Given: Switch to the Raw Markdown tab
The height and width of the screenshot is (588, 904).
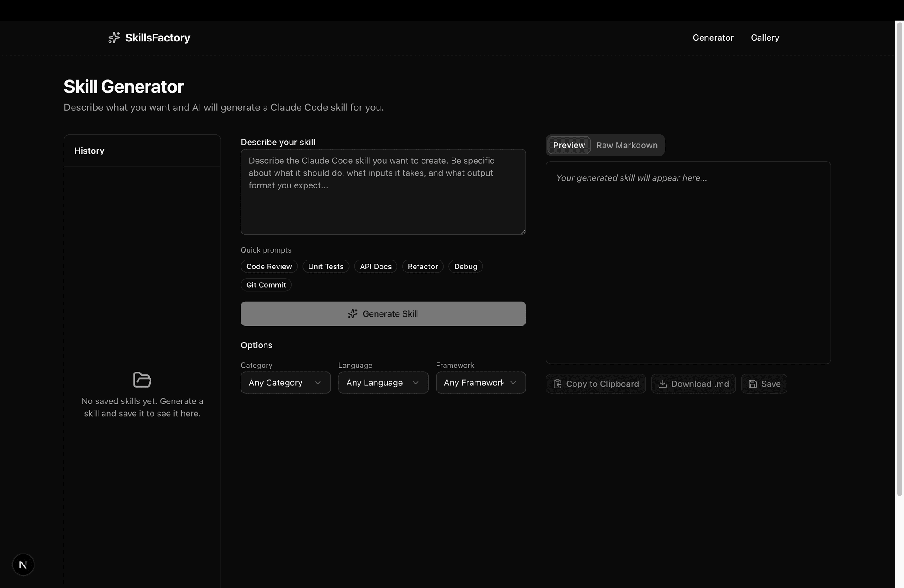Looking at the screenshot, I should click(x=627, y=145).
